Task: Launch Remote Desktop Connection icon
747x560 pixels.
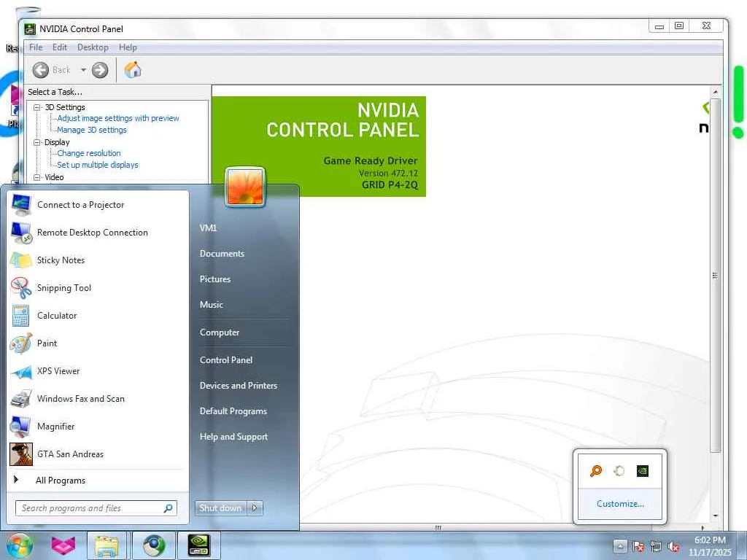Action: pyautogui.click(x=21, y=233)
